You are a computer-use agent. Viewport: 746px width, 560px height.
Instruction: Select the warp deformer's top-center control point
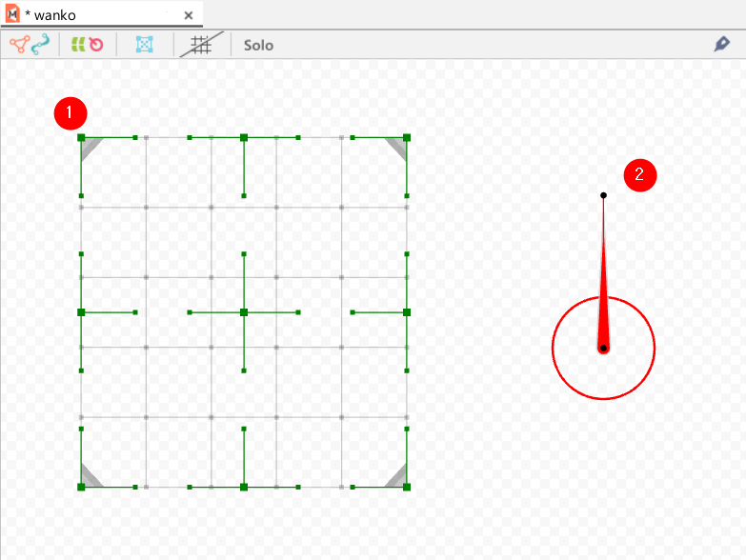tap(244, 138)
